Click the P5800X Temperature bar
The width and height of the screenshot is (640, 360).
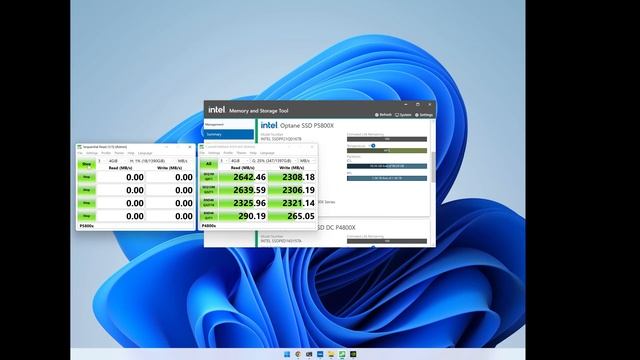coord(387,151)
